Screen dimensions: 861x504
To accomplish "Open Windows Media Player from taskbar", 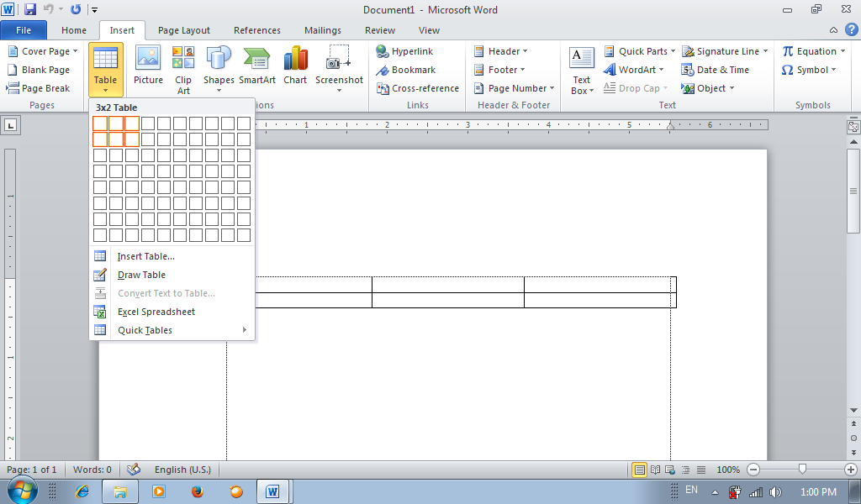I will click(159, 491).
